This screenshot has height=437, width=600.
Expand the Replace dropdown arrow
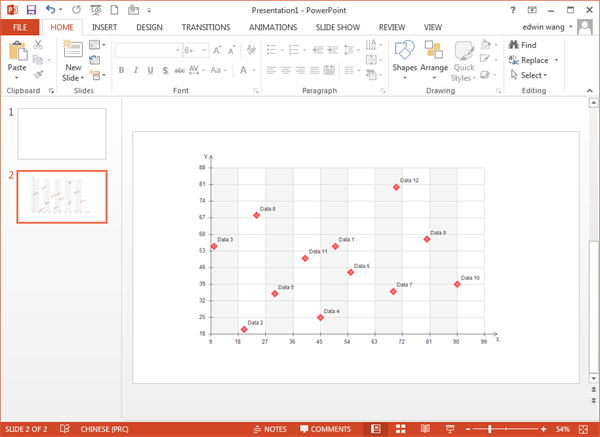tap(556, 60)
